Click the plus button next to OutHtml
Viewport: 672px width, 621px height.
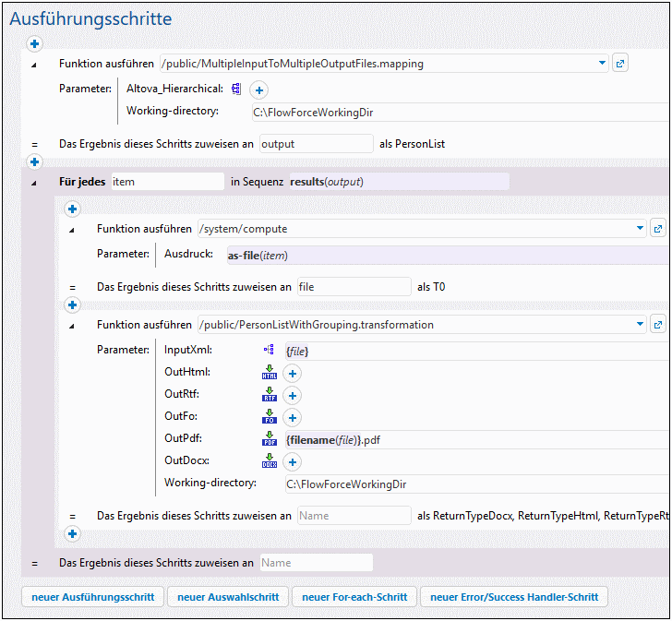tap(293, 373)
